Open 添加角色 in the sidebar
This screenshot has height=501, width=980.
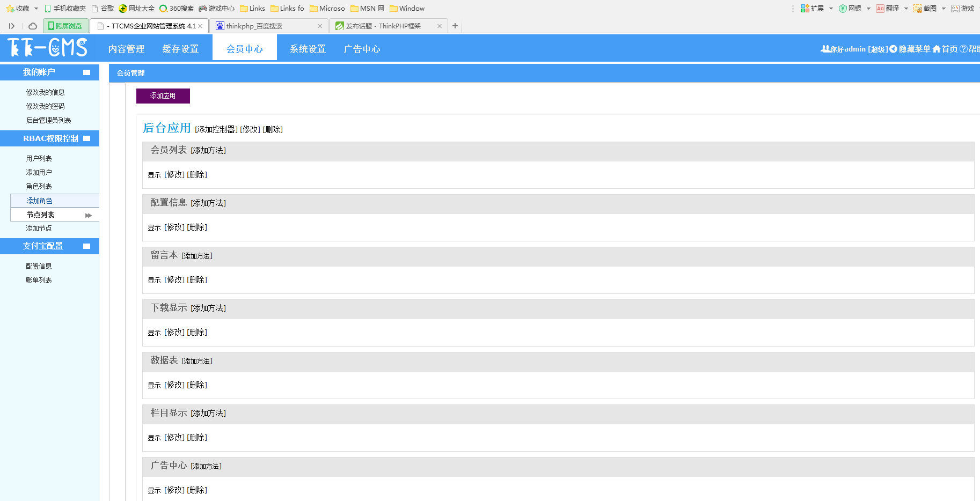pyautogui.click(x=39, y=201)
